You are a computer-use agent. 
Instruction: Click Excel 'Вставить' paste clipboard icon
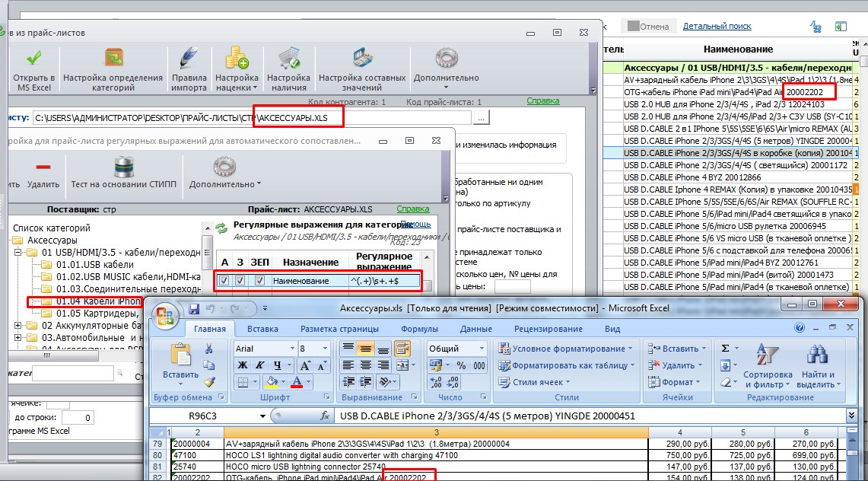[x=180, y=355]
